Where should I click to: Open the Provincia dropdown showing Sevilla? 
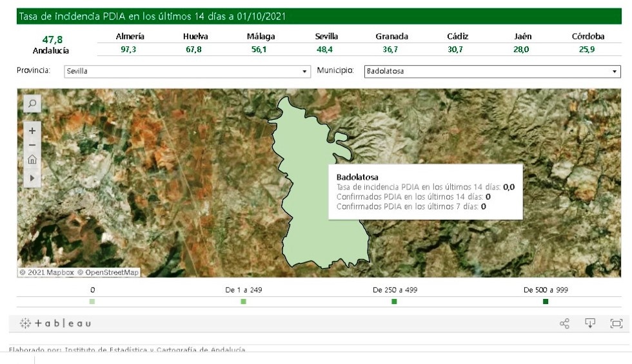coord(187,72)
